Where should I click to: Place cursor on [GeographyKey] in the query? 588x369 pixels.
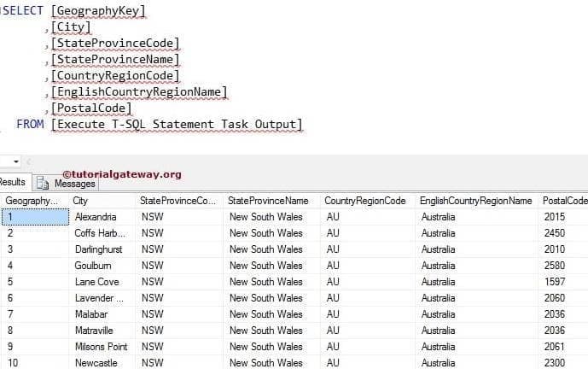coord(98,10)
